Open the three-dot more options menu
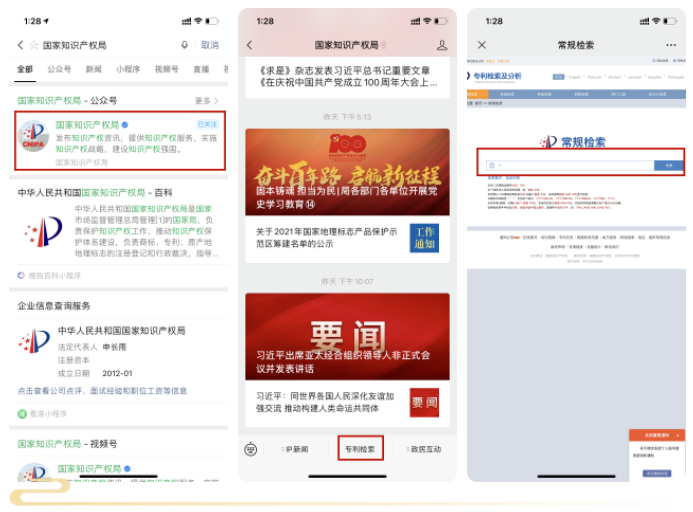693x512 pixels. [x=671, y=45]
